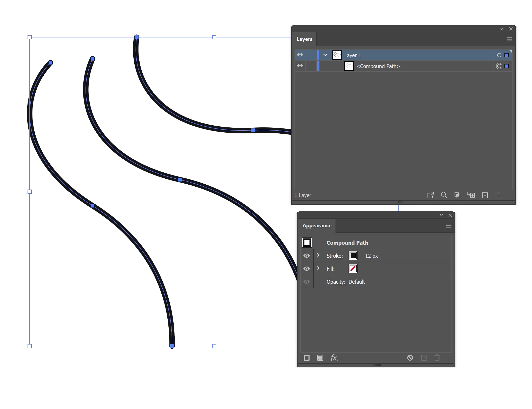Open the Add New Effect fx menu
The height and width of the screenshot is (409, 532).
(x=334, y=358)
